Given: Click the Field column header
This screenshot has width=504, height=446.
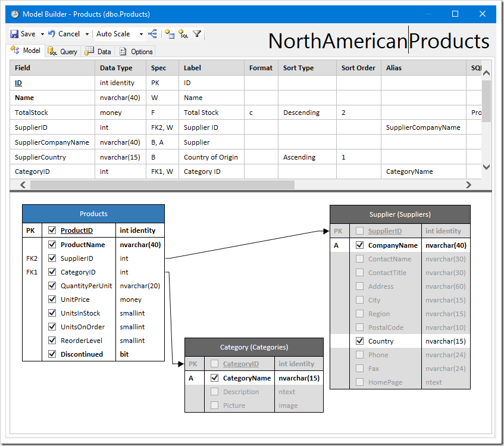Looking at the screenshot, I should (52, 68).
